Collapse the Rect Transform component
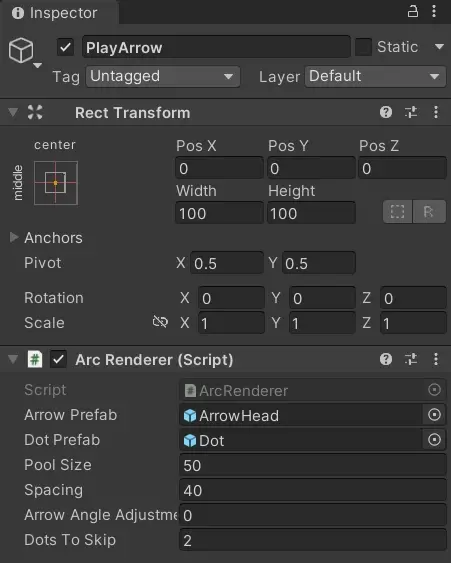This screenshot has width=451, height=563. (x=13, y=112)
